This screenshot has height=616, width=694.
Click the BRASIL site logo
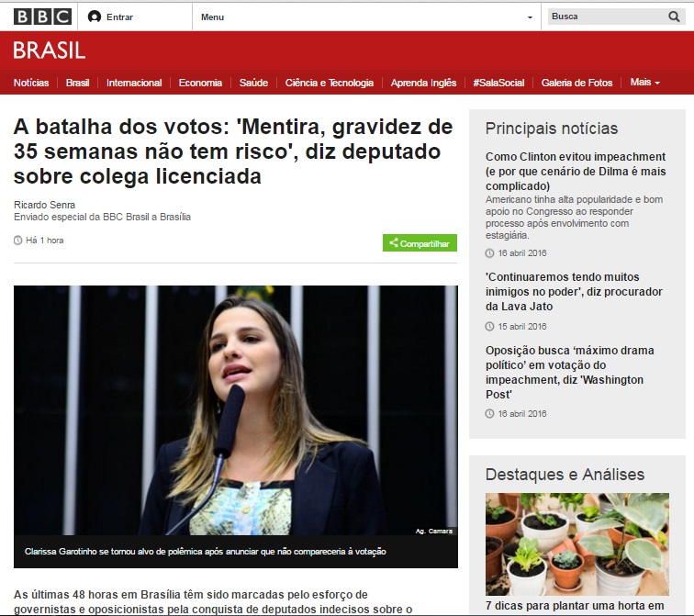[x=50, y=50]
